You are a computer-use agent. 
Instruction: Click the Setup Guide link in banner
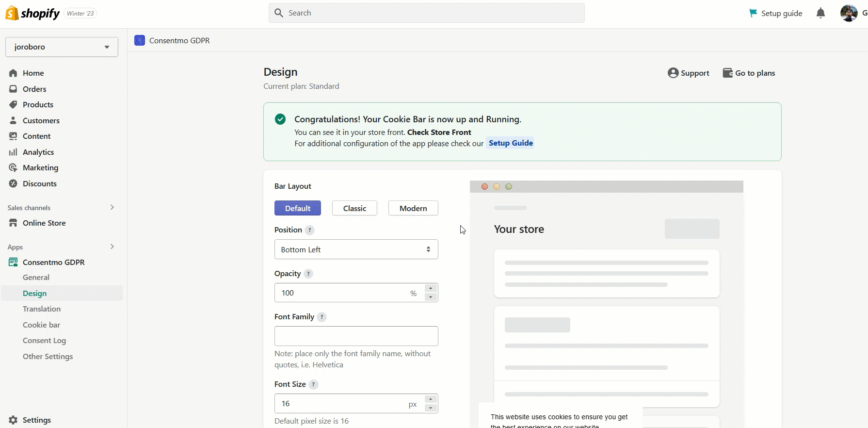click(x=511, y=143)
